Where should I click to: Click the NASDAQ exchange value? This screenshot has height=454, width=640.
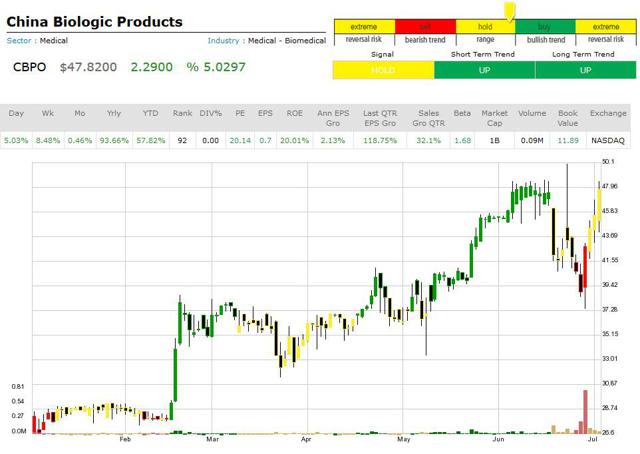(608, 140)
